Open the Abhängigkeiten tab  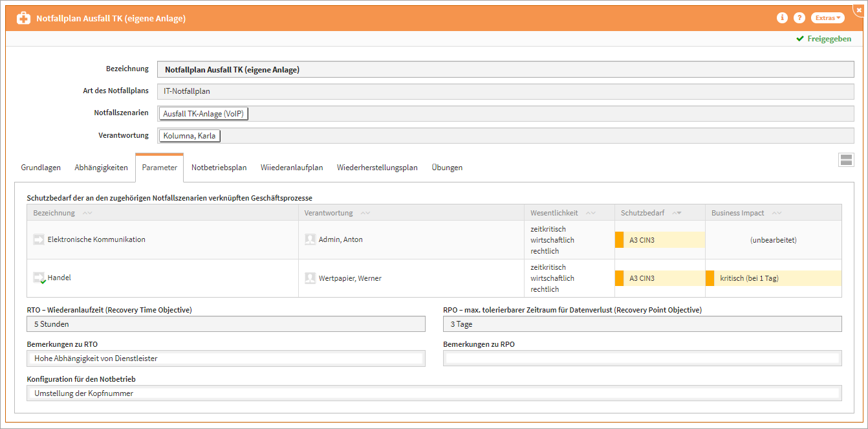coord(101,168)
